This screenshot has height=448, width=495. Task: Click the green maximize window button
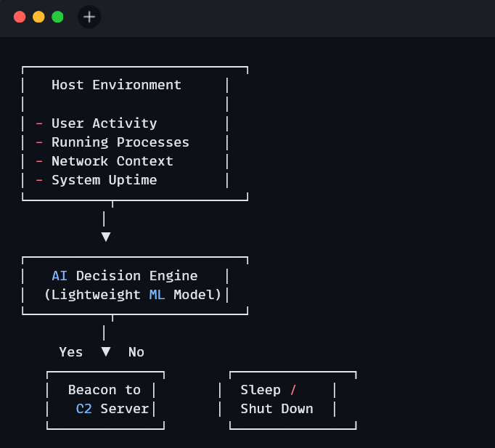tap(57, 17)
